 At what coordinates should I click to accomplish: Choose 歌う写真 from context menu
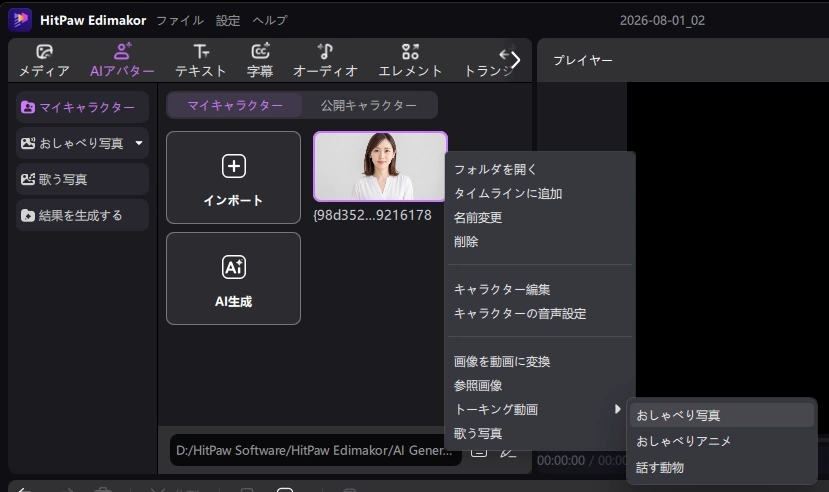540,433
